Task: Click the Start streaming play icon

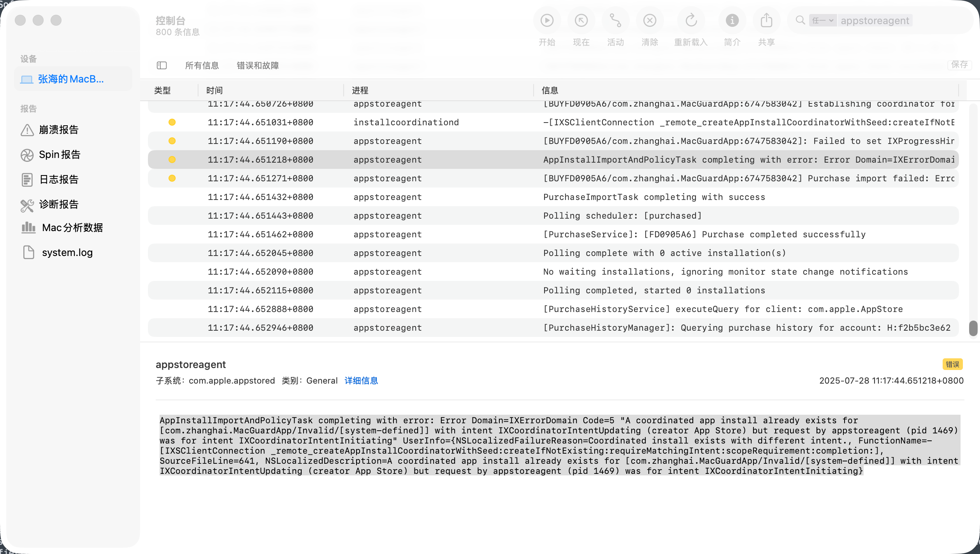Action: [547, 20]
